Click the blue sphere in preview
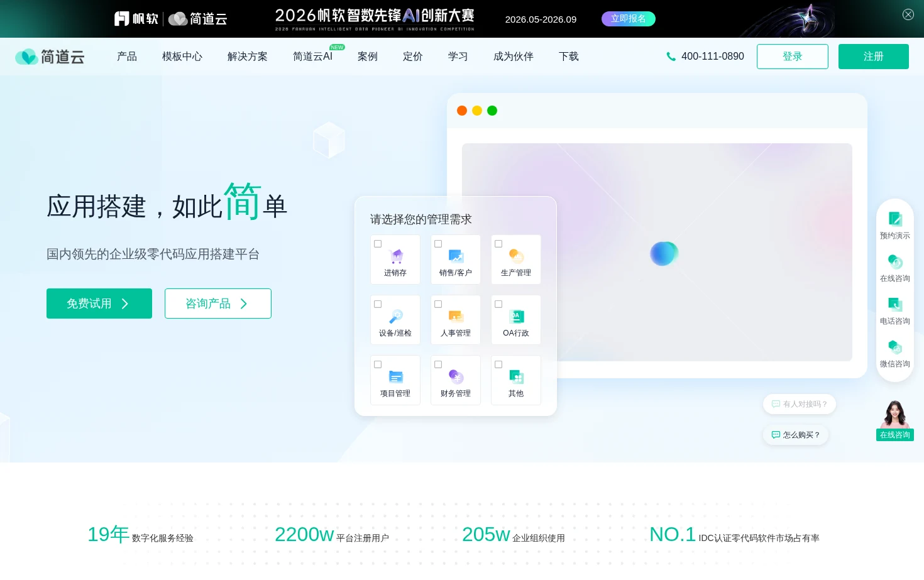924x580 pixels. 664,253
